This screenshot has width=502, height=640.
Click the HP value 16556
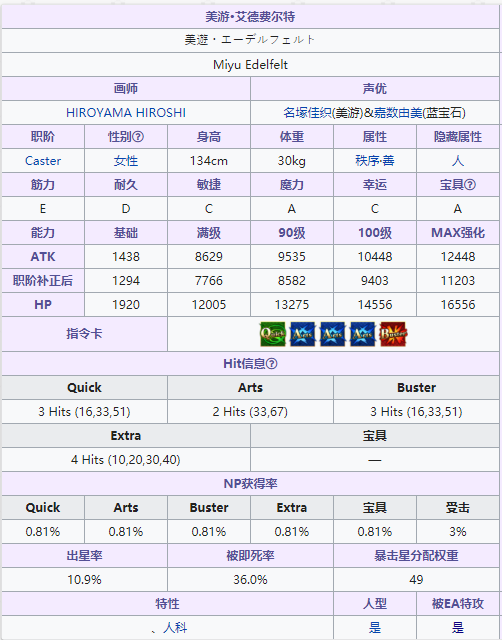point(458,305)
